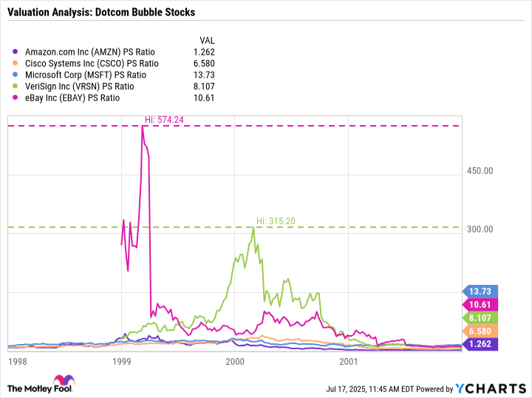This screenshot has width=532, height=398.
Task: Click the VAL column header
Action: pyautogui.click(x=207, y=41)
